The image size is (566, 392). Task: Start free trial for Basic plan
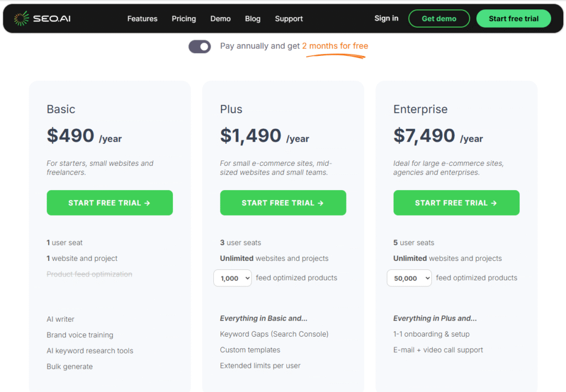(x=109, y=203)
